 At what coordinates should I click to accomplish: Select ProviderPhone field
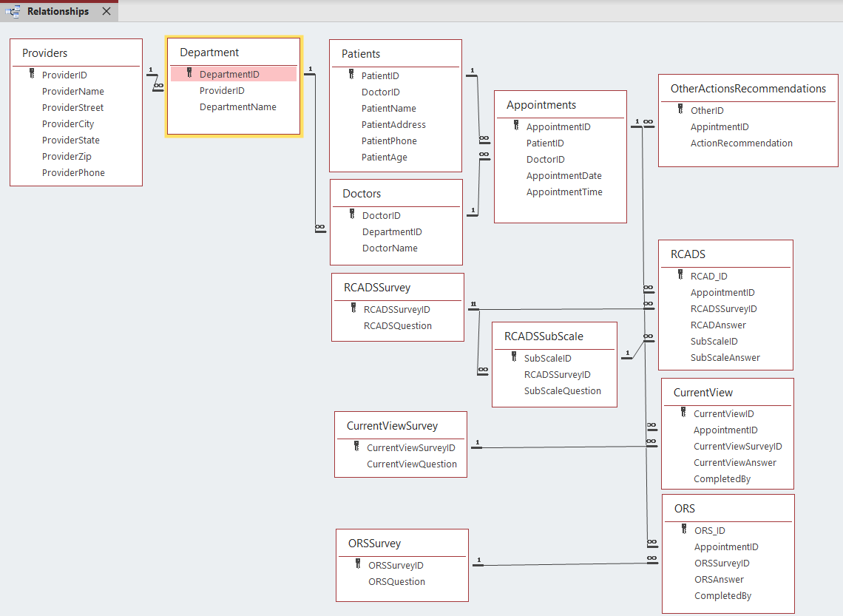(x=73, y=172)
